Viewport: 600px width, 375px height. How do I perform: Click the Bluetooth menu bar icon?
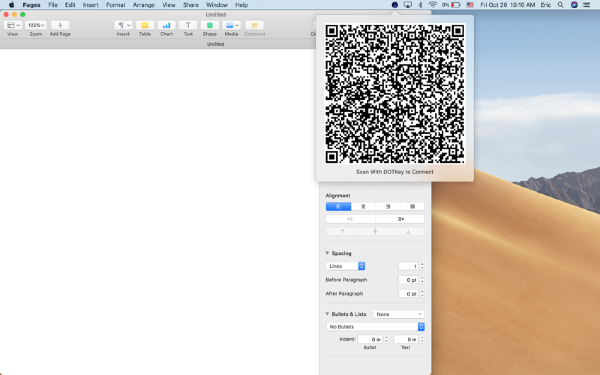click(420, 5)
